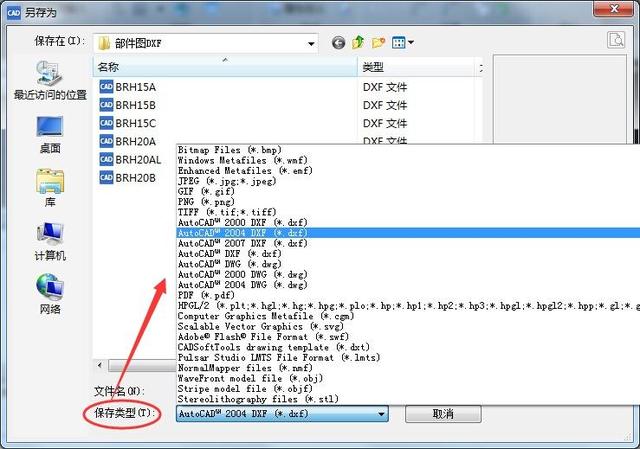Image resolution: width=640 pixels, height=449 pixels.
Task: Go up one folder level icon
Action: [358, 42]
